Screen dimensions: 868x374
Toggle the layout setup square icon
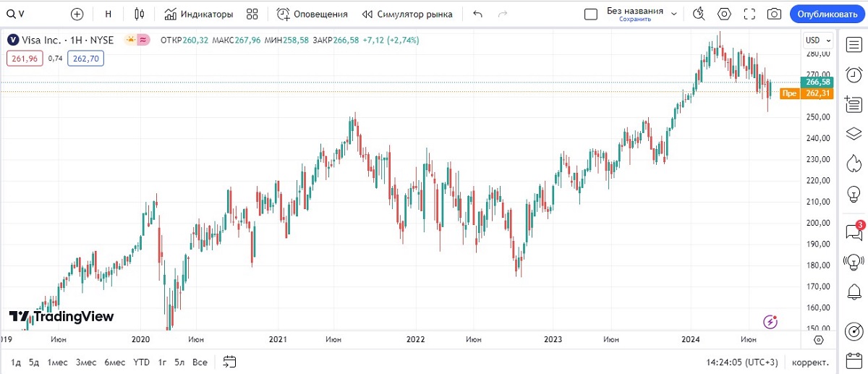click(591, 14)
